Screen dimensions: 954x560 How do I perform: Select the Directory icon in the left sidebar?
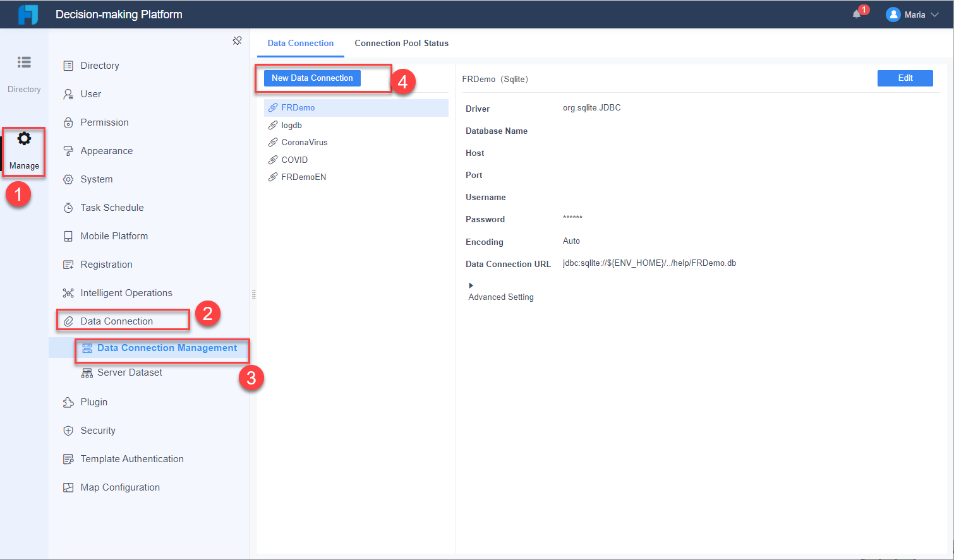[x=24, y=68]
